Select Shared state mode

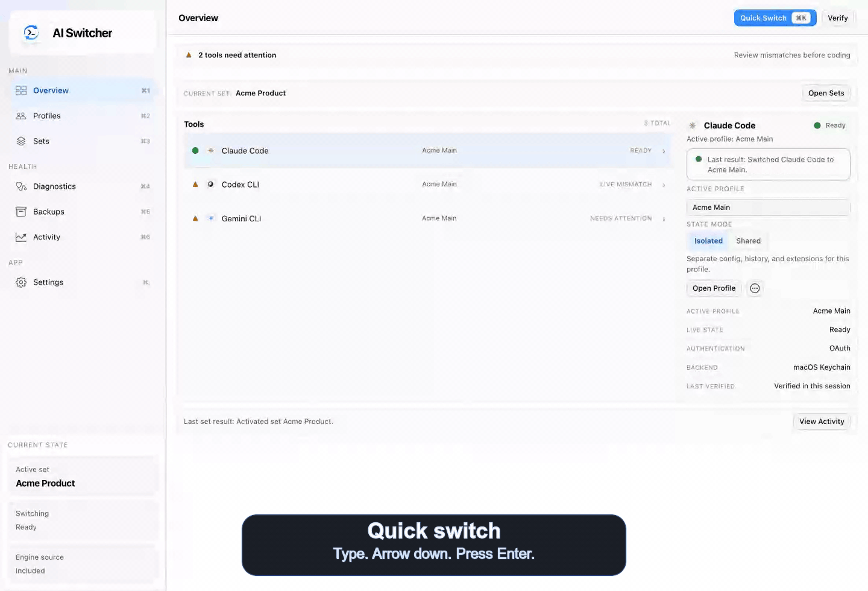pyautogui.click(x=748, y=241)
